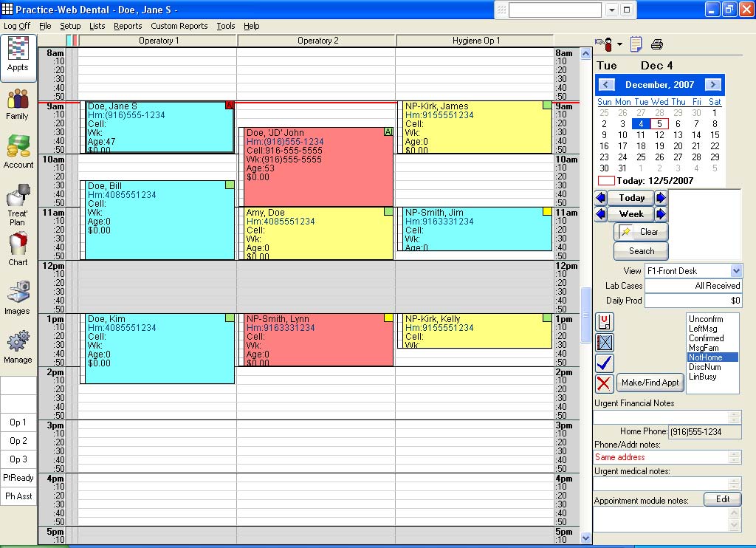756x548 pixels.
Task: Click the Print schedule icon
Action: 656,44
